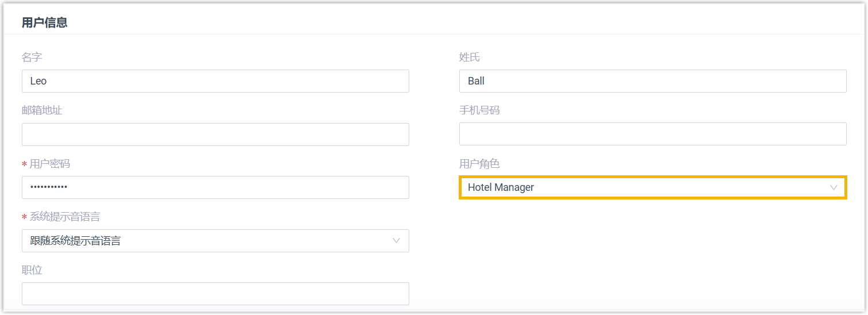Click the masked 用户密码 password field
The width and height of the screenshot is (868, 315).
coord(215,187)
